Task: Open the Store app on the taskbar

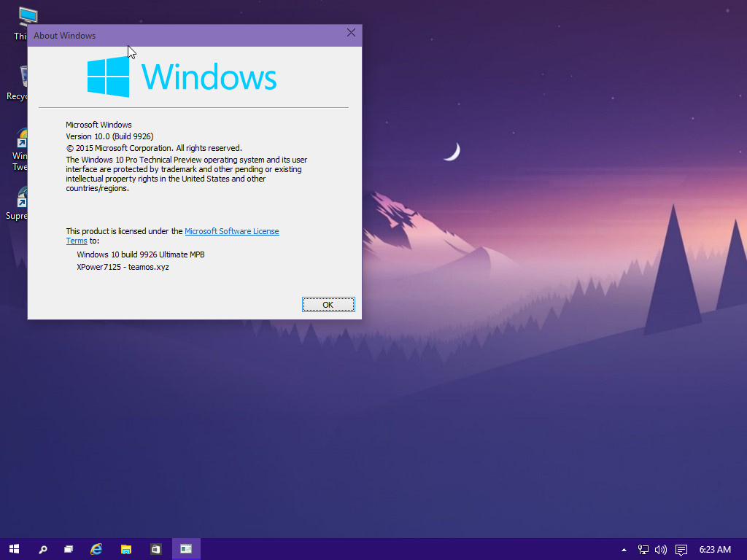Action: [155, 549]
